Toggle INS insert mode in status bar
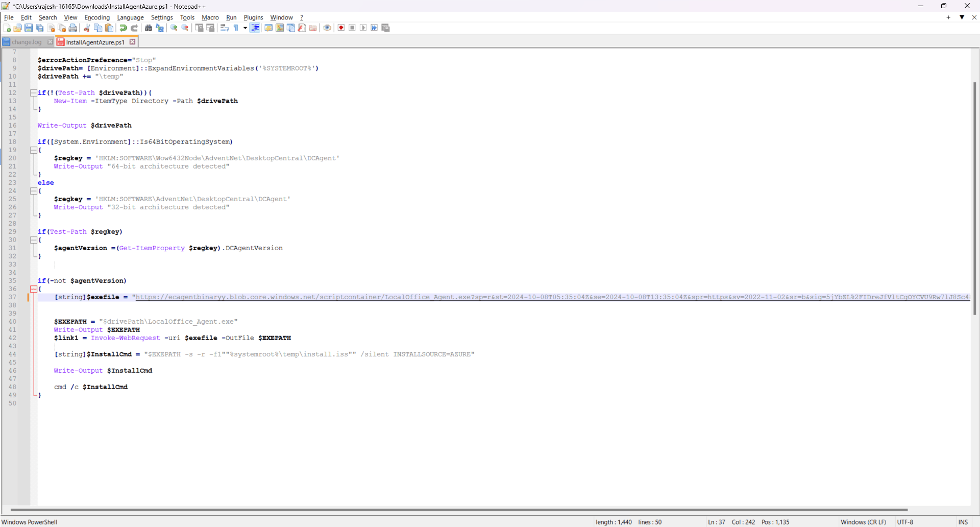The width and height of the screenshot is (980, 527). click(x=963, y=522)
